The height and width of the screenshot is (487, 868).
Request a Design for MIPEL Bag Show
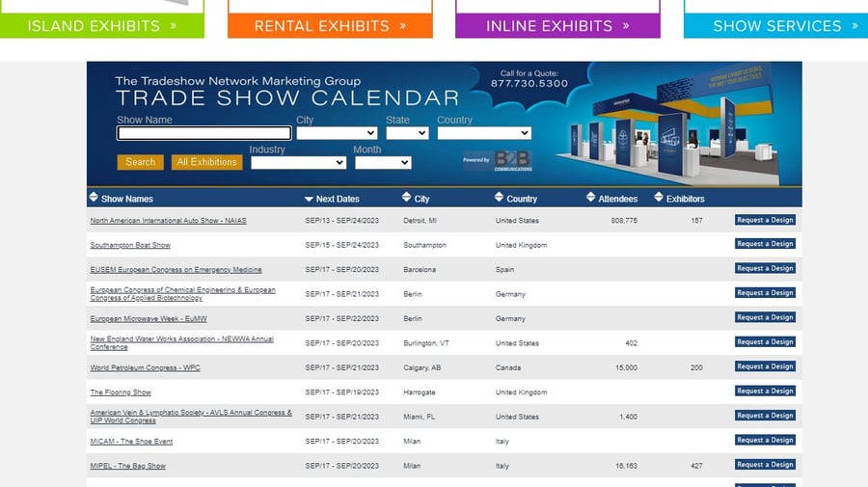[765, 464]
